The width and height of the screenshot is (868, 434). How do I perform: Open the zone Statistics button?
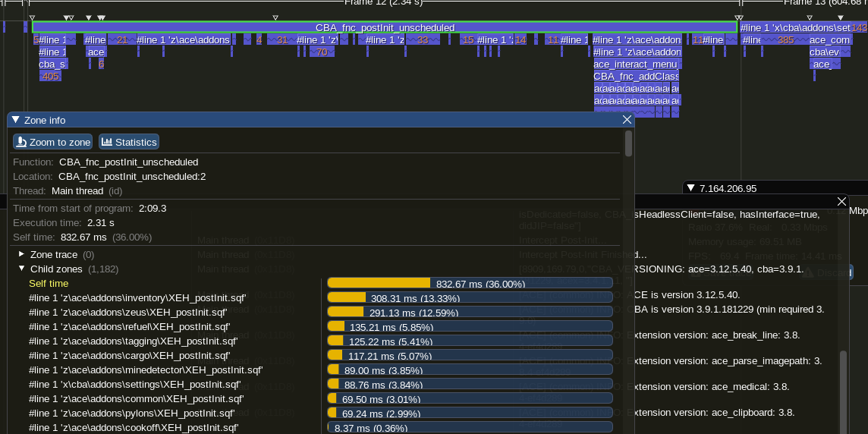pyautogui.click(x=128, y=142)
